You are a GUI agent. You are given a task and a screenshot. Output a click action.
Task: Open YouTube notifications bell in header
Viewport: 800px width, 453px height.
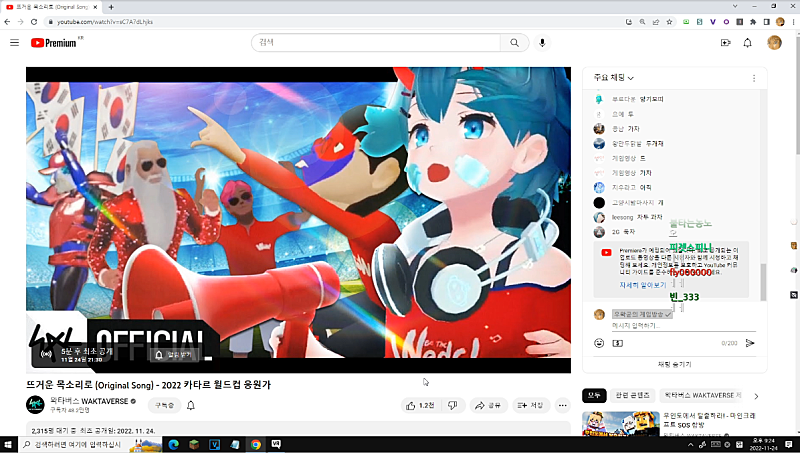pyautogui.click(x=747, y=43)
